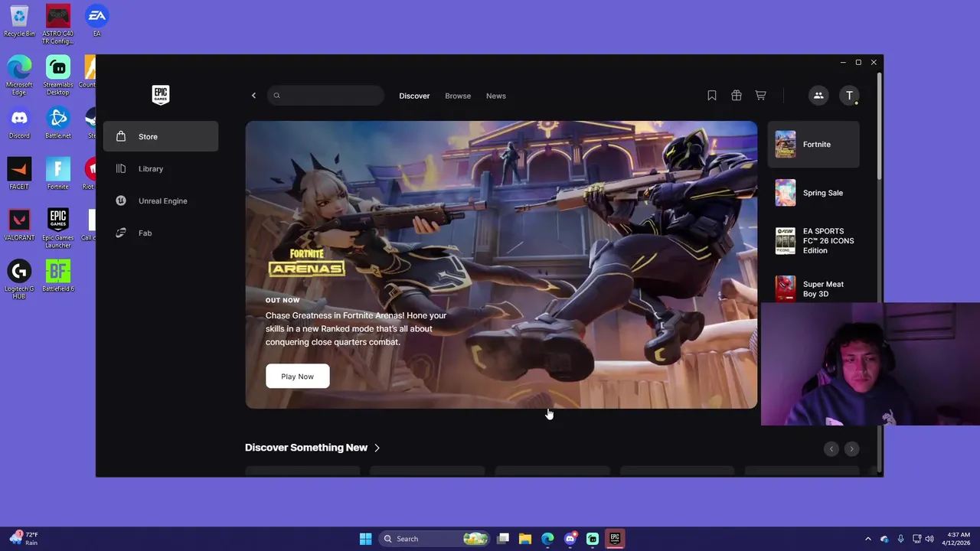Click the Play Now button
This screenshot has height=551, width=980.
(297, 376)
